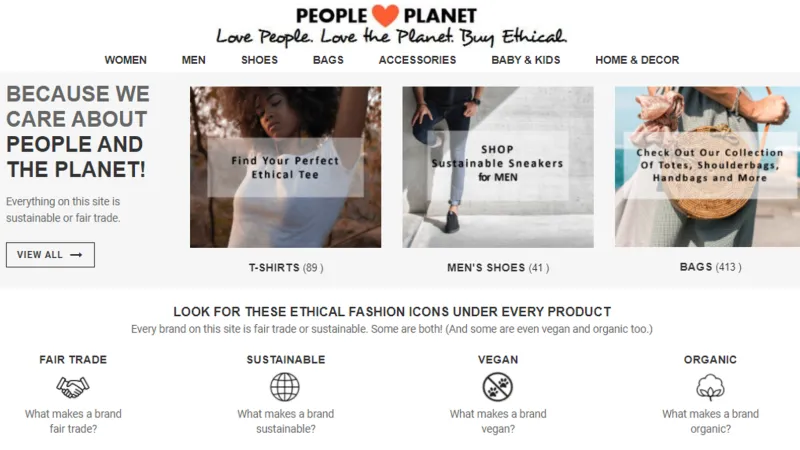
Task: Open the WOMEN menu
Action: [126, 60]
